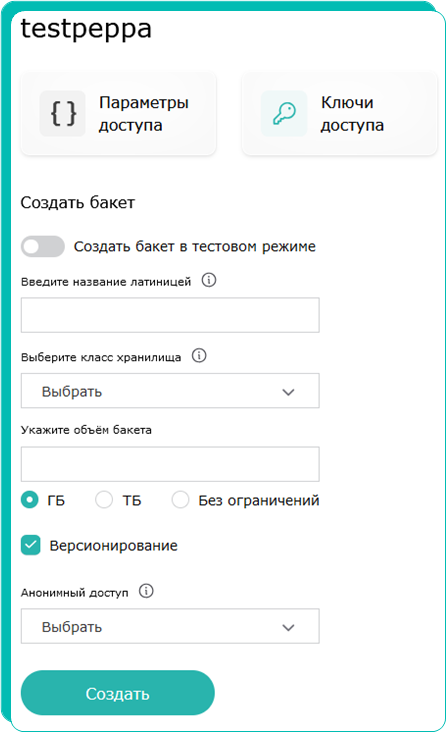
Task: Click chevron arrow of storage class dropdown
Action: click(289, 392)
